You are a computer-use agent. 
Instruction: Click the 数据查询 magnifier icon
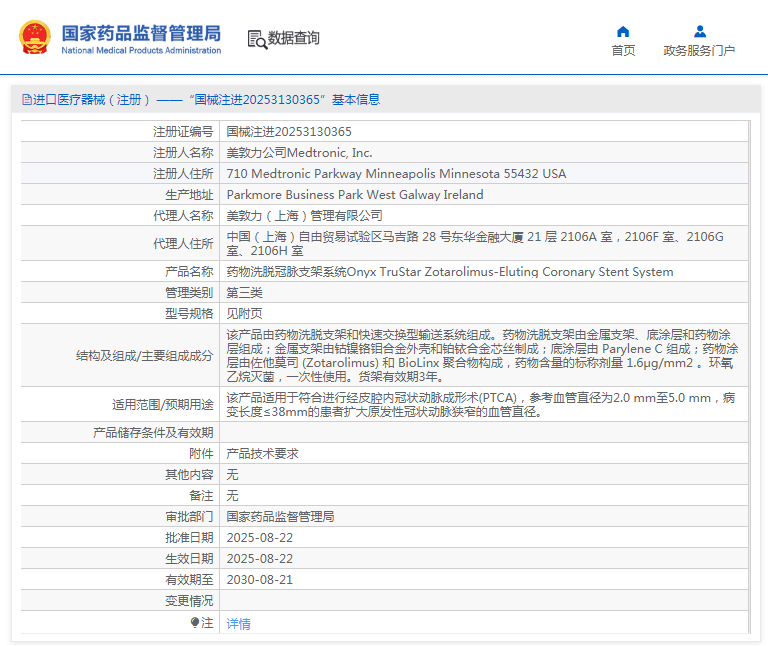pyautogui.click(x=257, y=39)
